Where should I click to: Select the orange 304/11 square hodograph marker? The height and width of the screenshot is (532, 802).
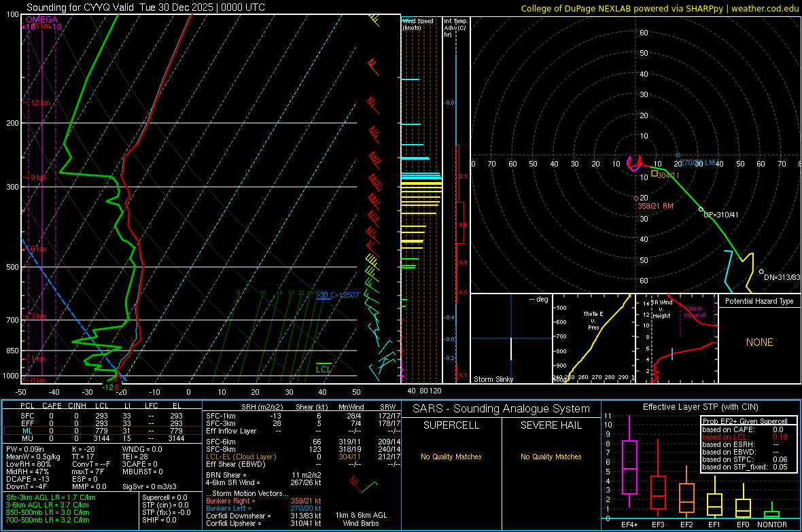tap(655, 174)
